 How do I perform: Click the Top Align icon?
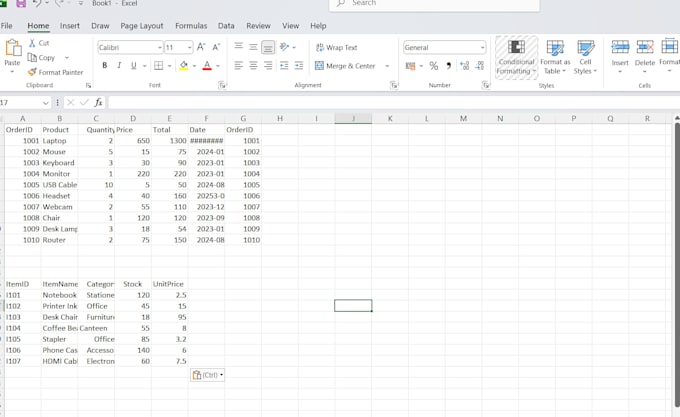coord(239,46)
